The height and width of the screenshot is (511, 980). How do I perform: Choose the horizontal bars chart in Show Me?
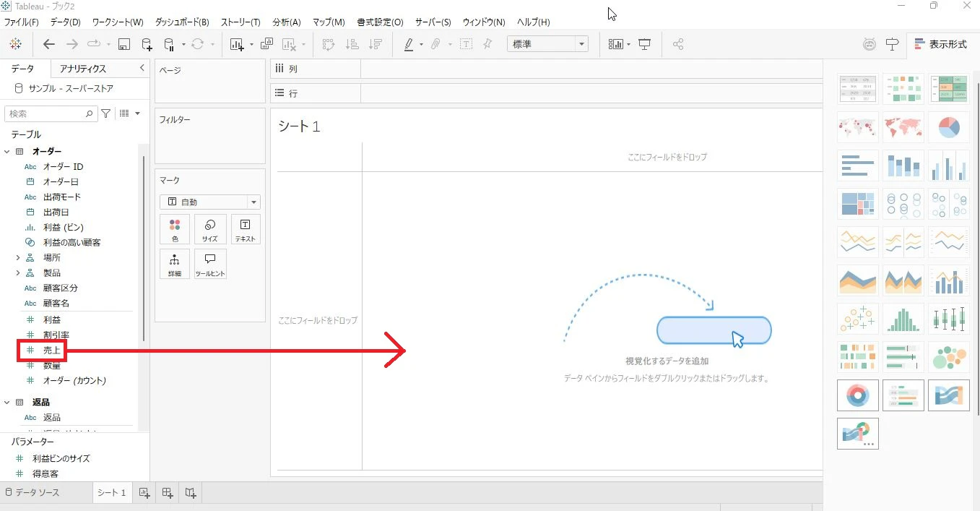pyautogui.click(x=858, y=166)
